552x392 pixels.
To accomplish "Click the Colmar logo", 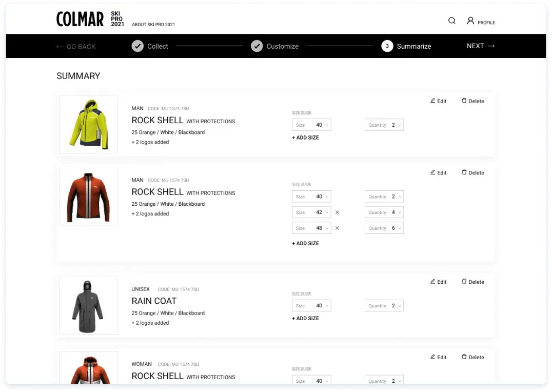I will tap(80, 19).
